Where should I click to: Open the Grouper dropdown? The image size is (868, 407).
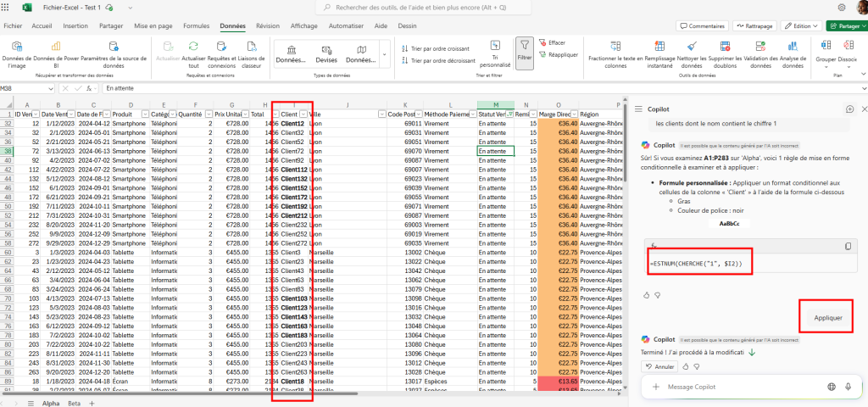(826, 66)
